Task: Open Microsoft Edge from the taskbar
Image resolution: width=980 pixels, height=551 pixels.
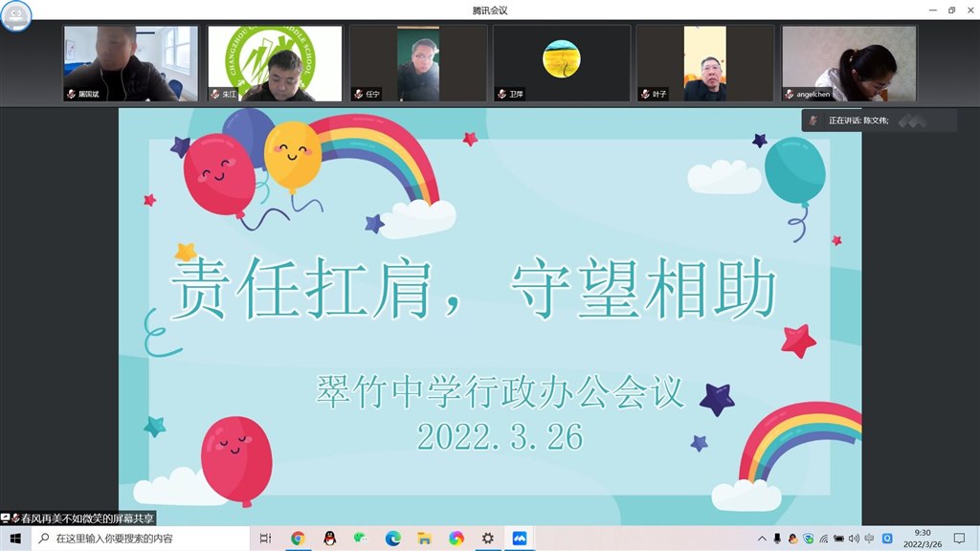Action: tap(392, 538)
